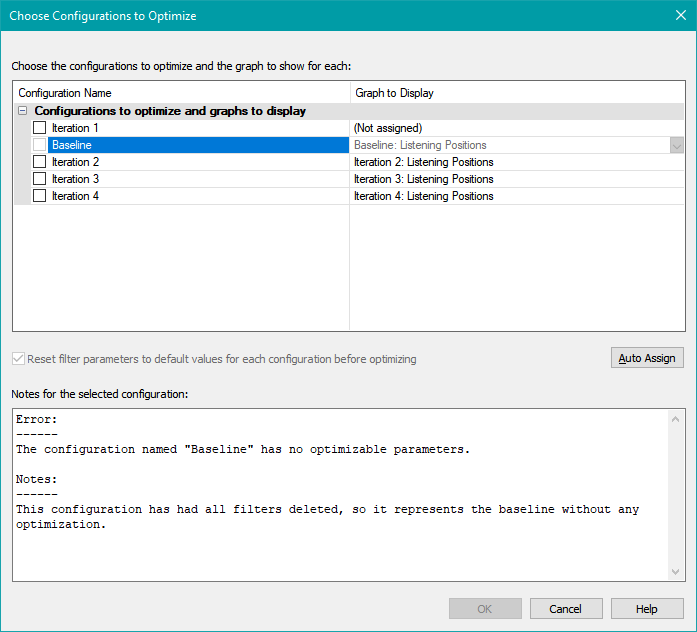This screenshot has width=697, height=632.
Task: Check the Iteration 2 checkbox
Action: coord(40,162)
